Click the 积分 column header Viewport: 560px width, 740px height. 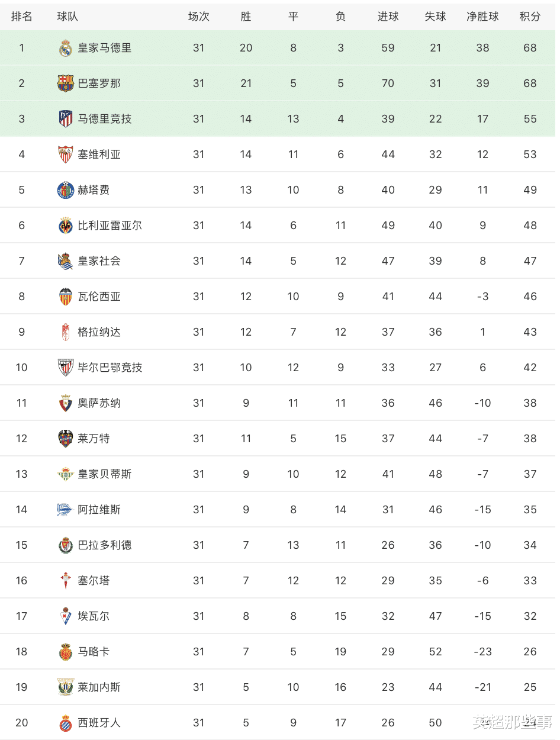pos(530,17)
